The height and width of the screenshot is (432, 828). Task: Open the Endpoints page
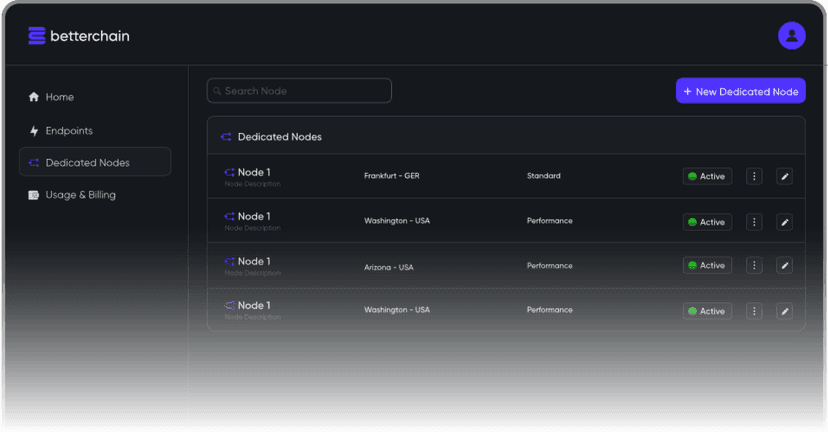coord(68,131)
